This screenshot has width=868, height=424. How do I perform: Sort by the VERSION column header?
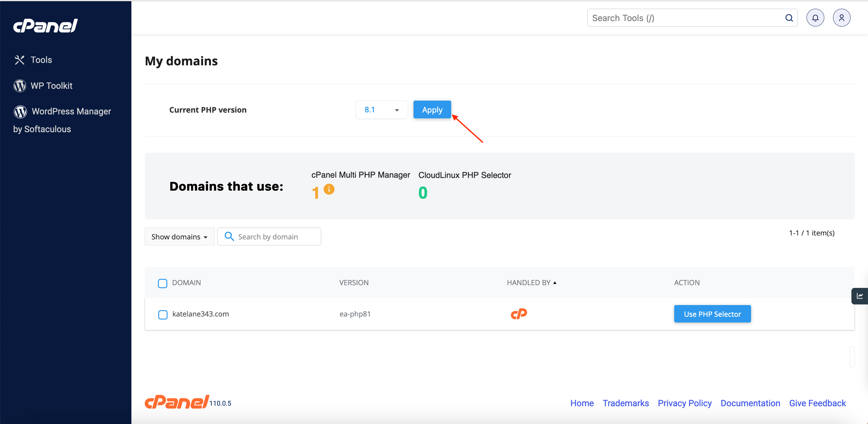[x=354, y=282]
